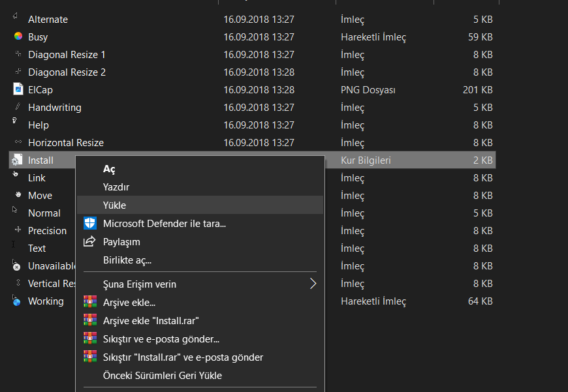Select the Alternate file row
This screenshot has width=568, height=392.
(48, 20)
